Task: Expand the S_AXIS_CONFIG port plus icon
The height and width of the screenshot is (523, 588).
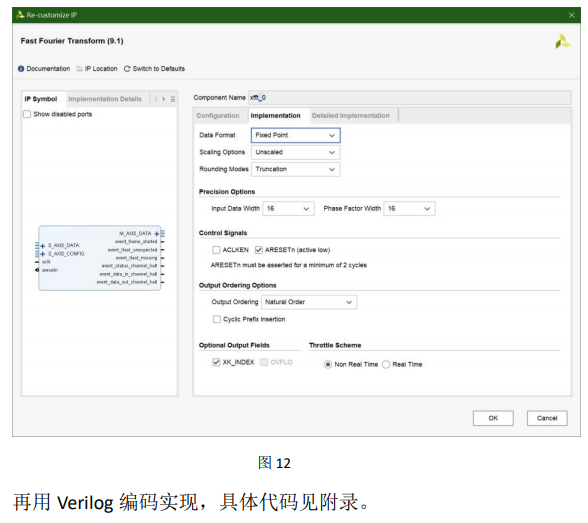Action: 42,254
